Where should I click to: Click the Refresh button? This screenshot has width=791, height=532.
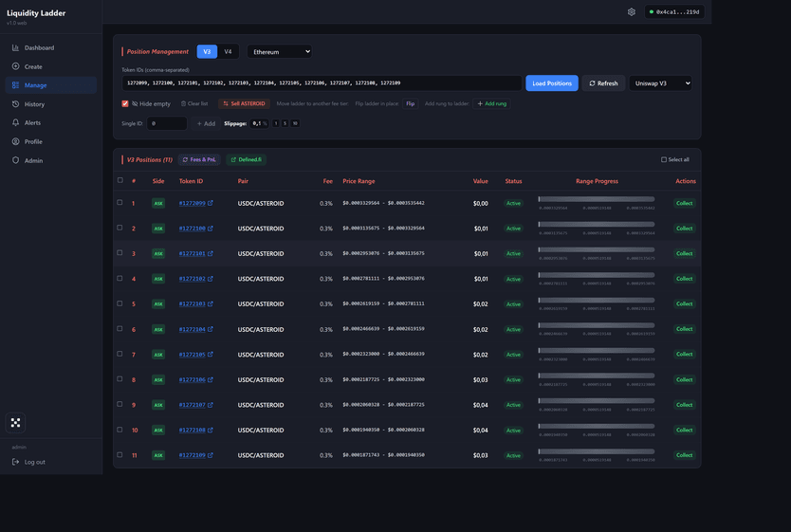pyautogui.click(x=603, y=83)
